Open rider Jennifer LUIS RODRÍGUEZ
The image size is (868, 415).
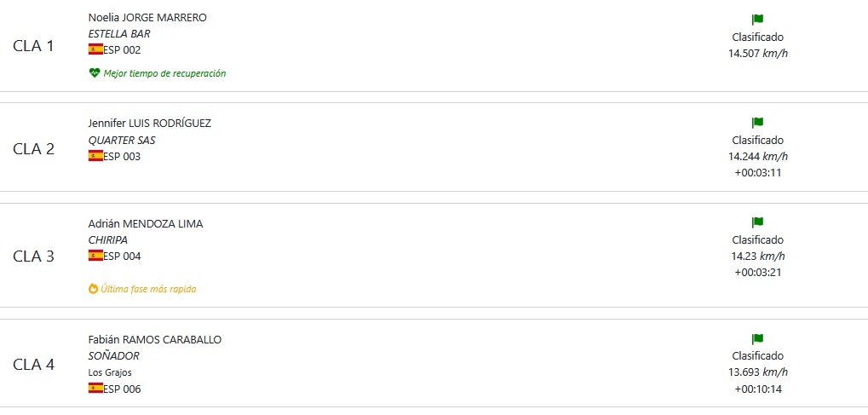pos(150,123)
